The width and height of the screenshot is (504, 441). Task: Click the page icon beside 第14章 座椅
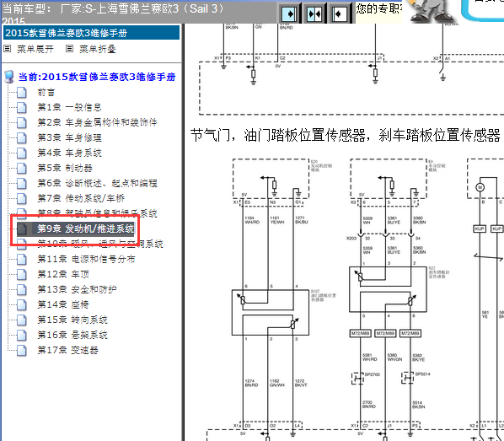[x=22, y=304]
